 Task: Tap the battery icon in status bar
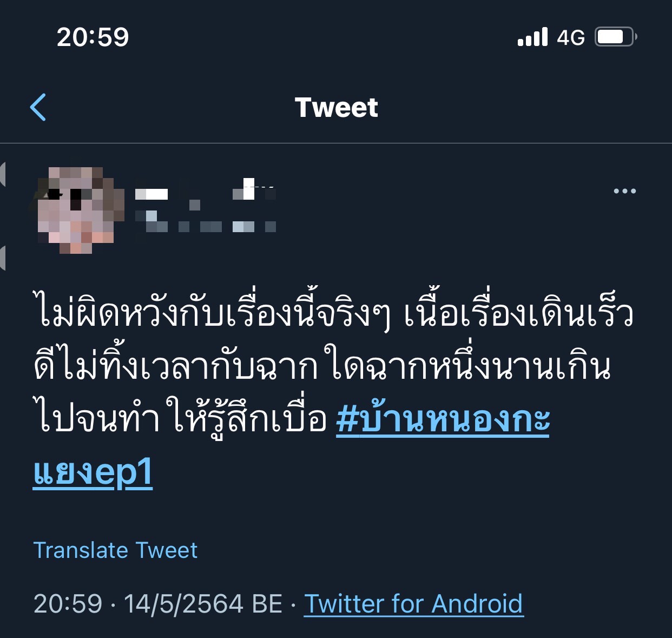click(616, 37)
